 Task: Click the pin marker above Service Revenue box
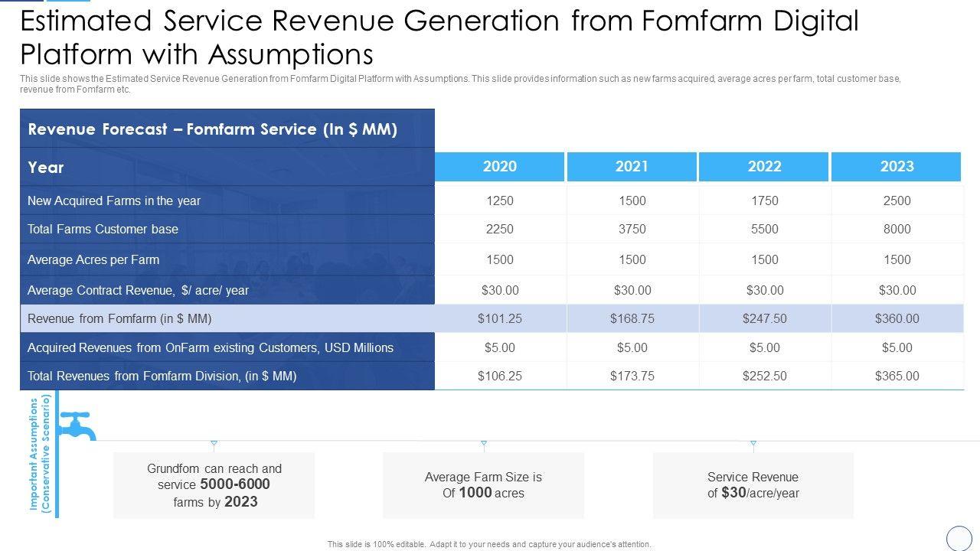(753, 444)
